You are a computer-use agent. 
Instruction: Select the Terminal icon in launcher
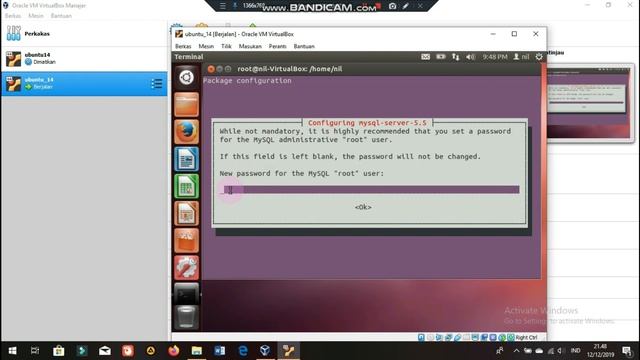pyautogui.click(x=187, y=294)
